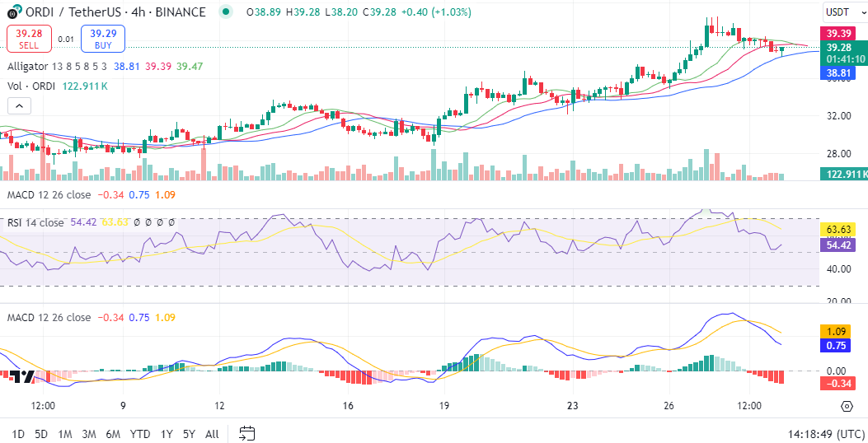This screenshot has width=868, height=443.
Task: Click the time axis label 26
Action: coord(669,405)
